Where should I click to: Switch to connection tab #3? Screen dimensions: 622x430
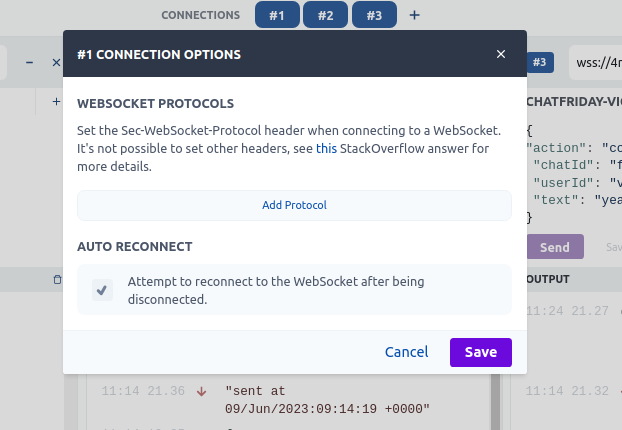tap(374, 15)
